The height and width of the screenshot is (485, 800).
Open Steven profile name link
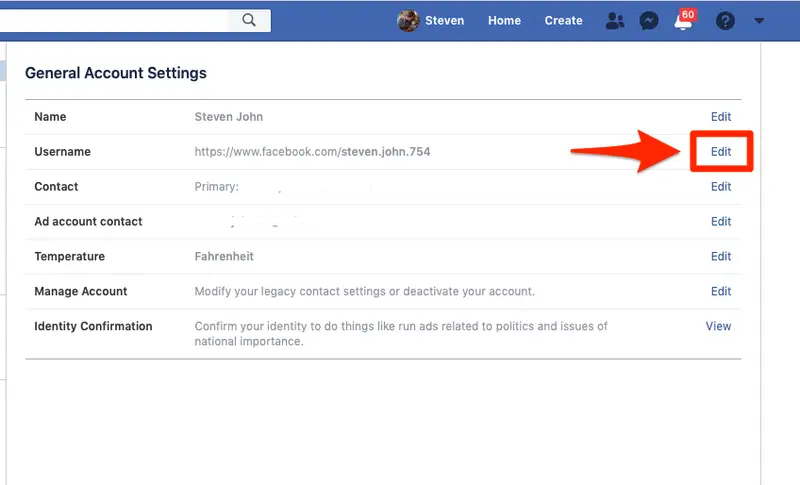(444, 21)
